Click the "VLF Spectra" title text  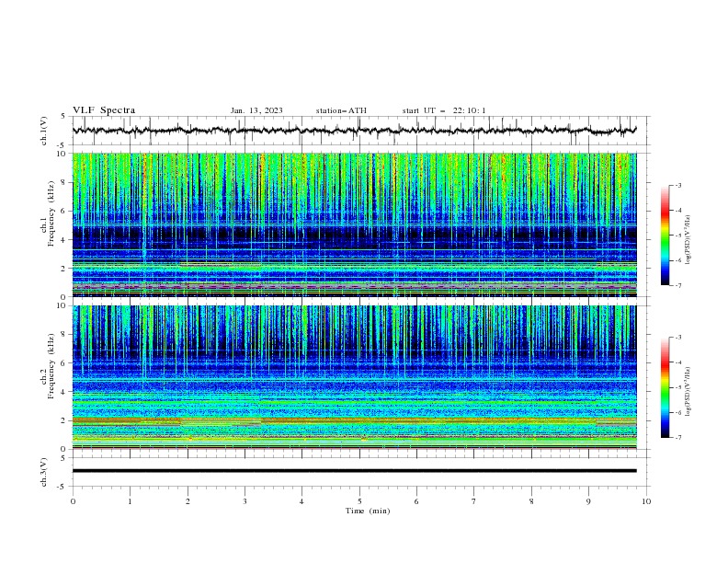[x=104, y=110]
